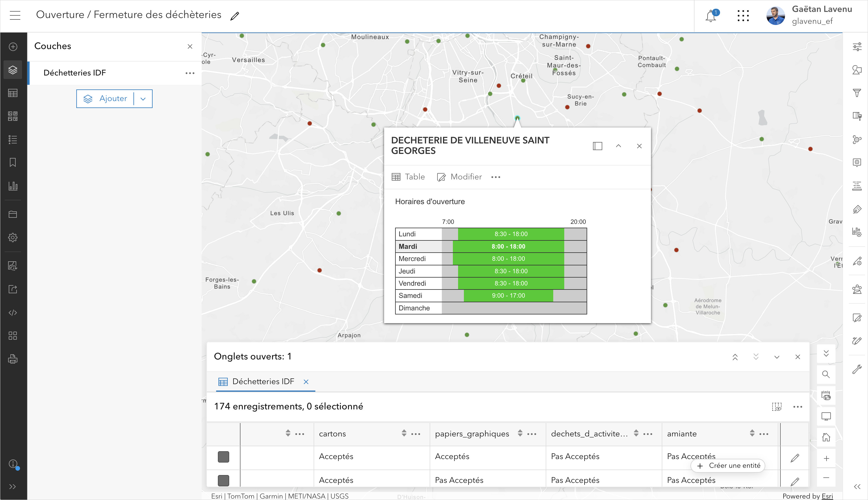Close the Villeneuve Saint Georges popup

(x=639, y=146)
